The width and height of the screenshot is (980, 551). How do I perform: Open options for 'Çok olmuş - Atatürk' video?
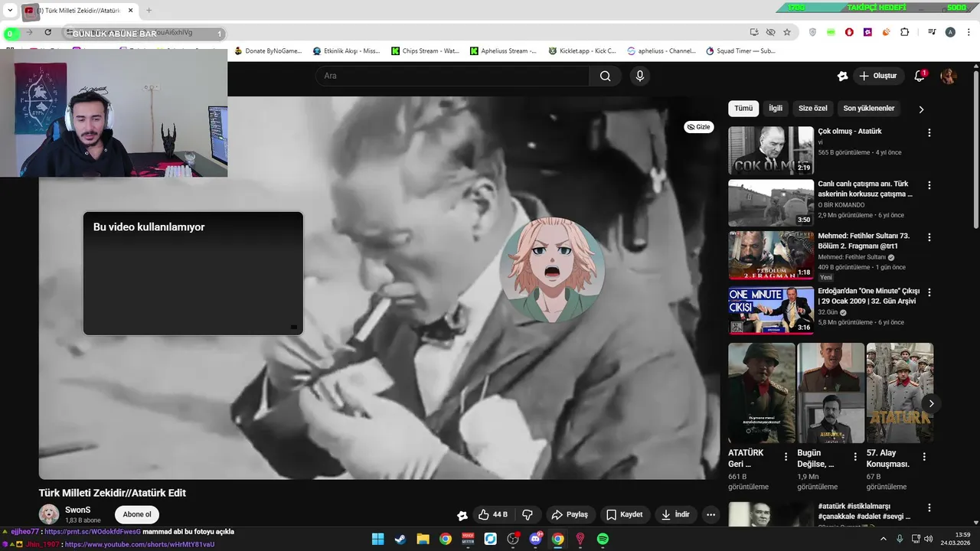click(929, 132)
